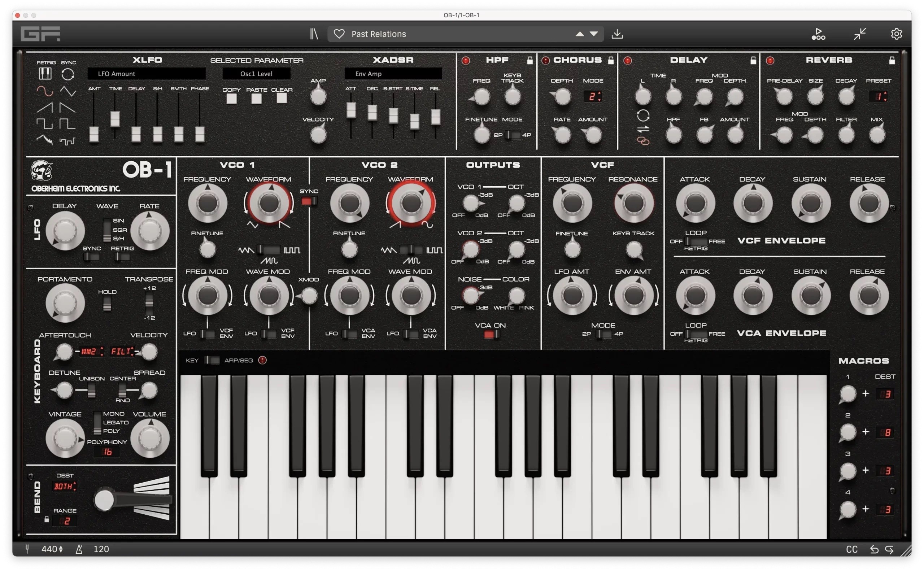Toggle the ARP/SEQ power indicator

[x=262, y=360]
